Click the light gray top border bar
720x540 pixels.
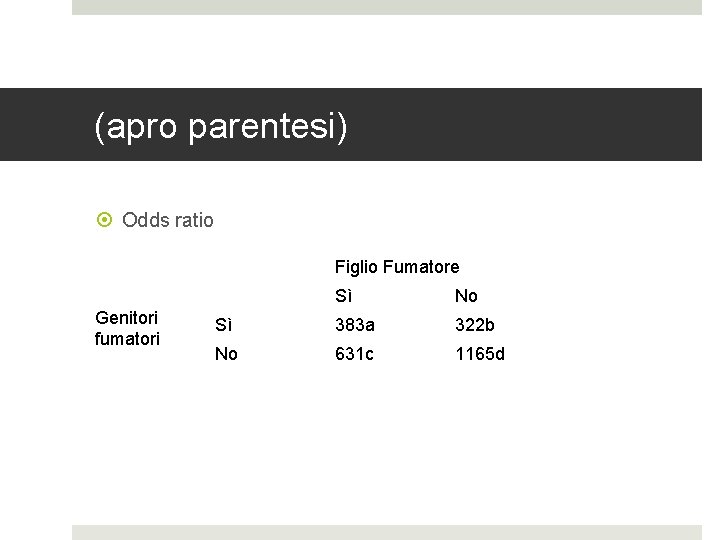point(387,7)
